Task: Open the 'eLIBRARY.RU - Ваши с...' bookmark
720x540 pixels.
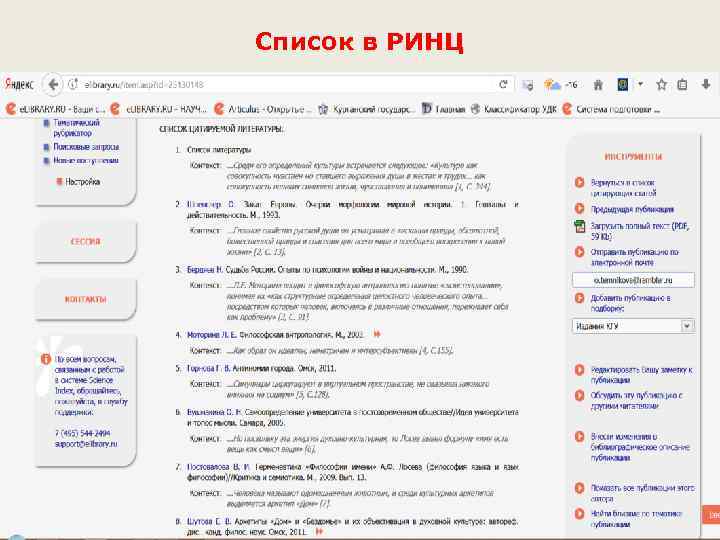Action: point(56,109)
